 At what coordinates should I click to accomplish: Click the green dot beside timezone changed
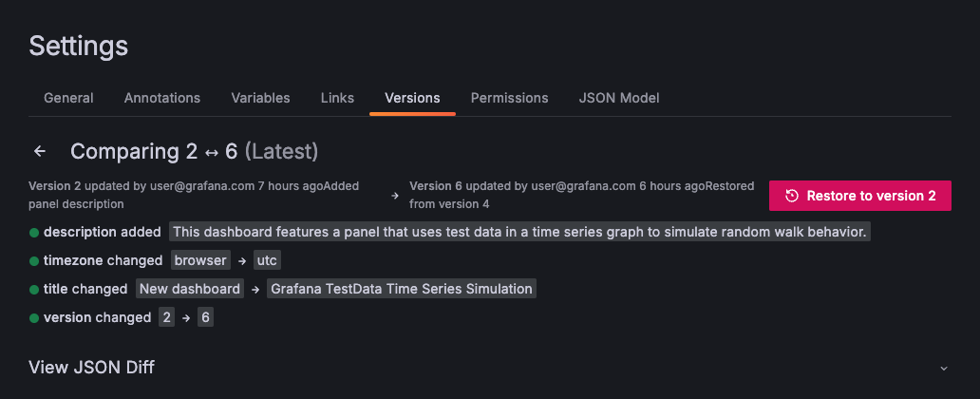[x=34, y=260]
